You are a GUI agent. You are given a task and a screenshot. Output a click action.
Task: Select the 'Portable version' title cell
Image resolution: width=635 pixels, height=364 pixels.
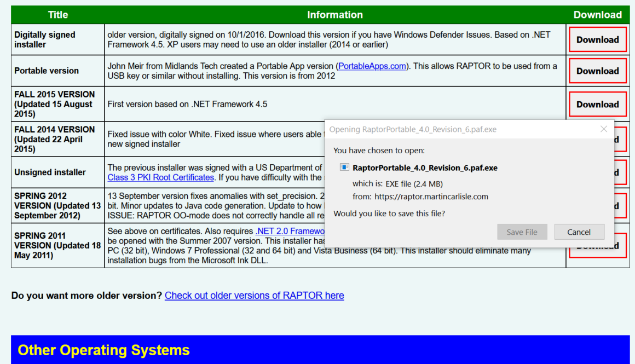58,71
